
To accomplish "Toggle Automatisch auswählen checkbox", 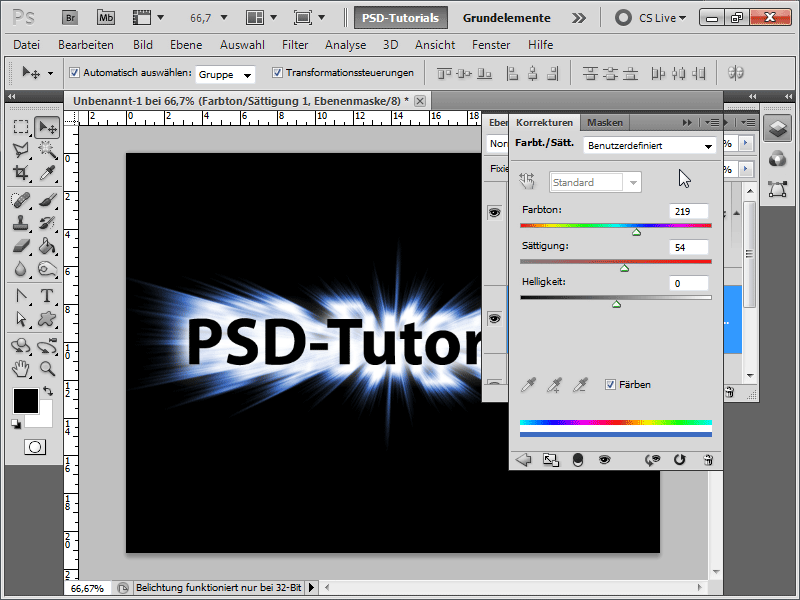I will pos(74,72).
